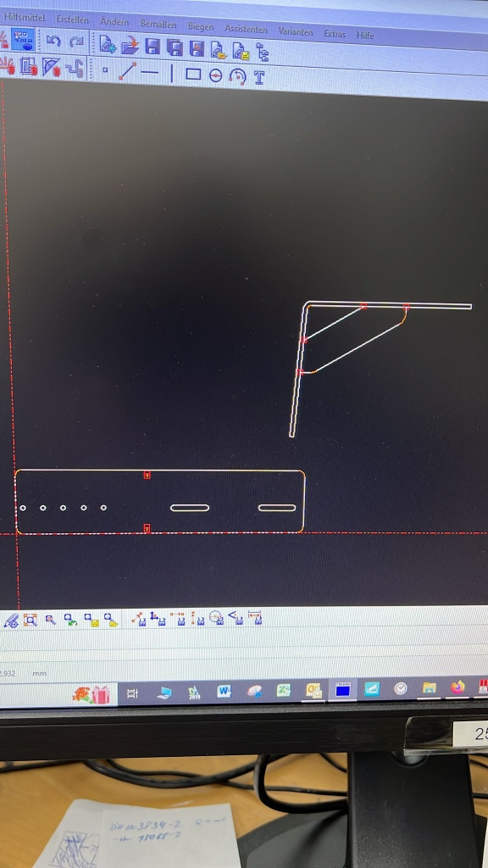Open the Varianten menu
Image resolution: width=488 pixels, height=868 pixels.
point(296,31)
